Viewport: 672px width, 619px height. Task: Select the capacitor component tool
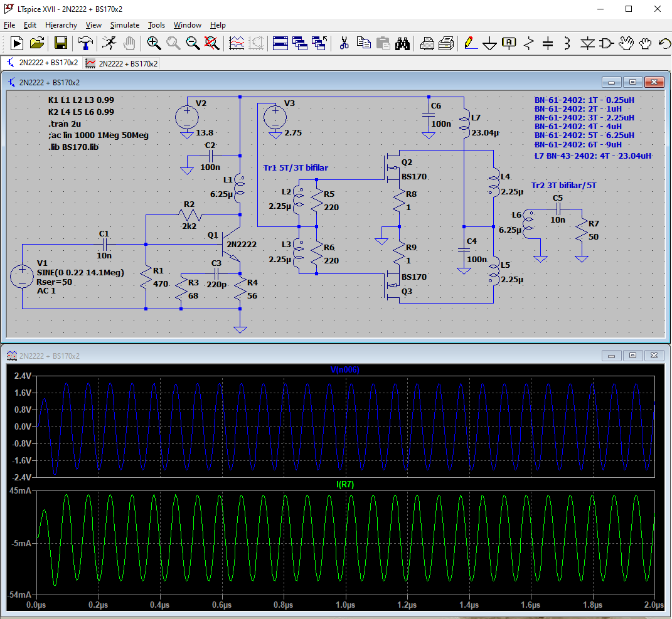coord(548,43)
